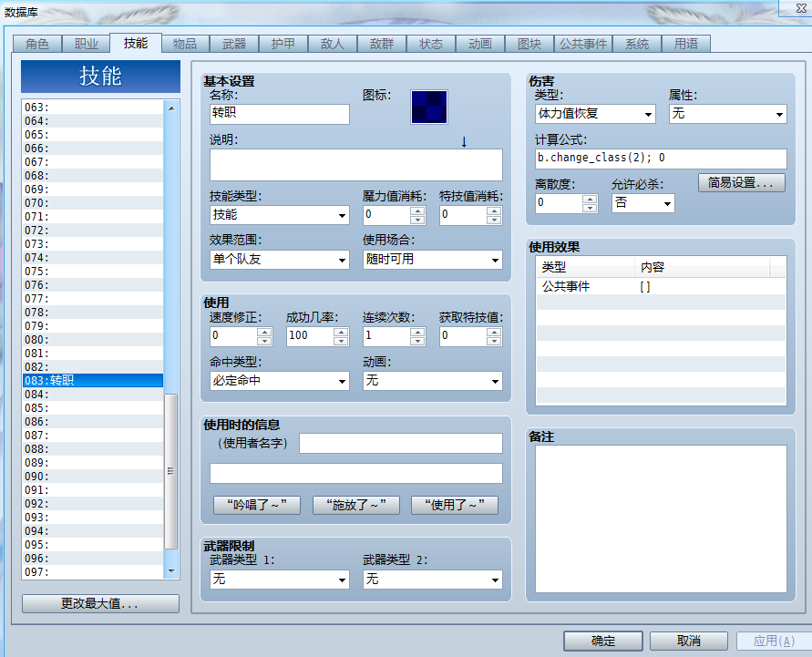Open the 武器类型 1 dropdown
This screenshot has width=812, height=657.
click(x=280, y=580)
